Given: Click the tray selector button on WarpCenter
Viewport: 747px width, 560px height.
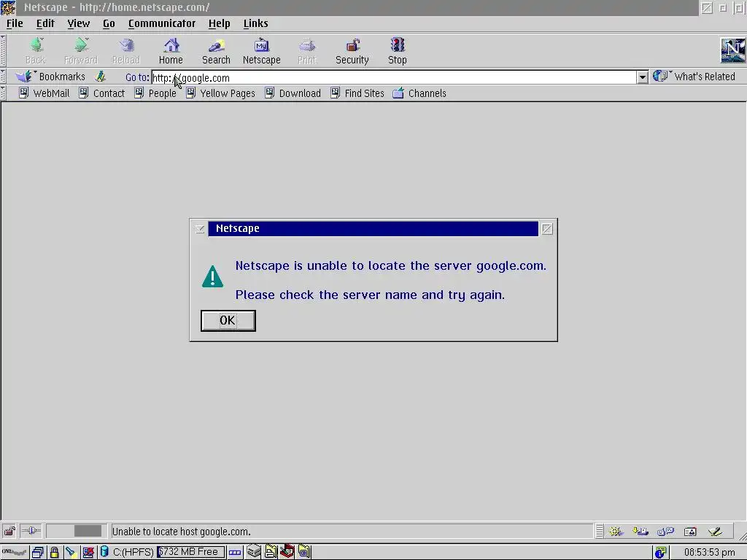Looking at the screenshot, I should 235,553.
